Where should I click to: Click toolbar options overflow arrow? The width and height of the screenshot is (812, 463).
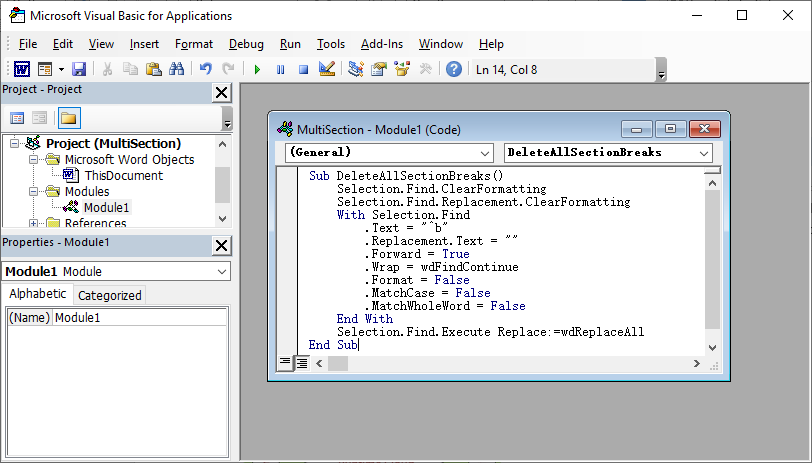pos(661,70)
